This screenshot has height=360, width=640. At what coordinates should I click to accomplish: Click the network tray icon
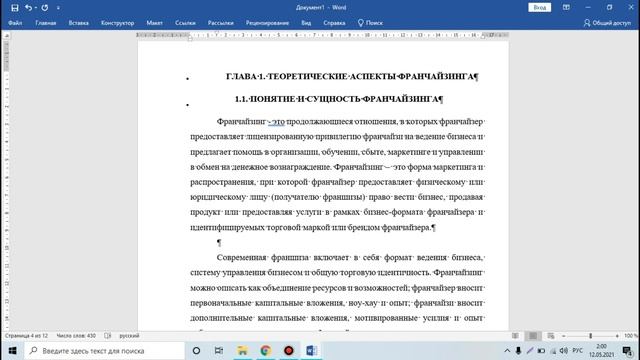[553, 351]
